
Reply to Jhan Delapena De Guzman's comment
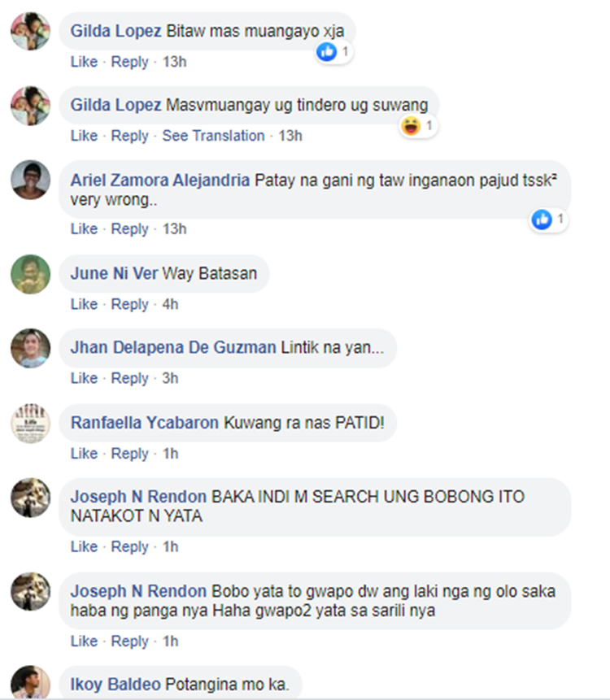(129, 378)
